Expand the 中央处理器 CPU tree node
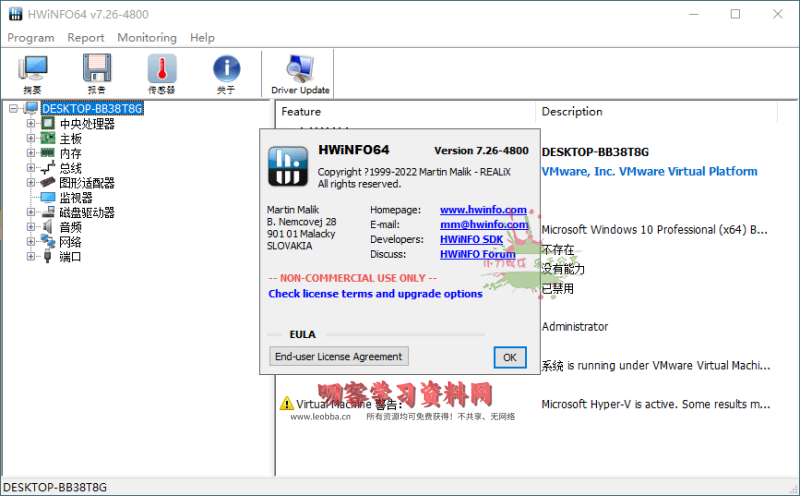800x496 pixels. click(31, 124)
